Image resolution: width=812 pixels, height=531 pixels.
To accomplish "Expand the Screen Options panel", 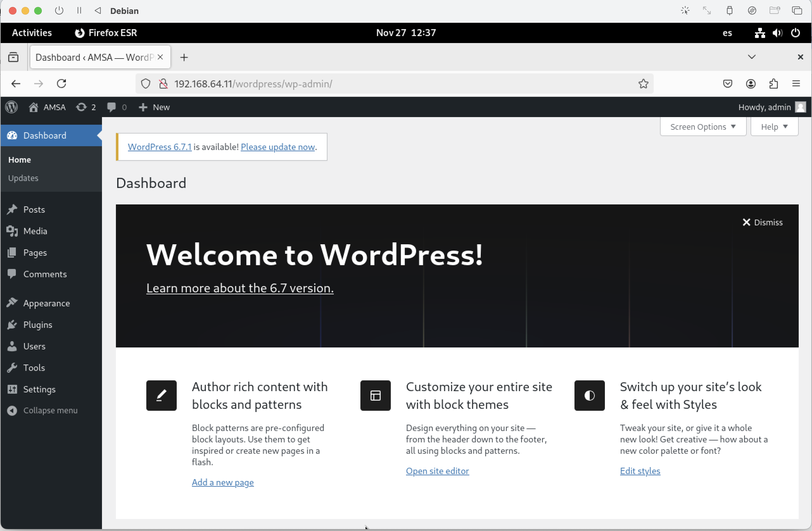I will point(703,127).
